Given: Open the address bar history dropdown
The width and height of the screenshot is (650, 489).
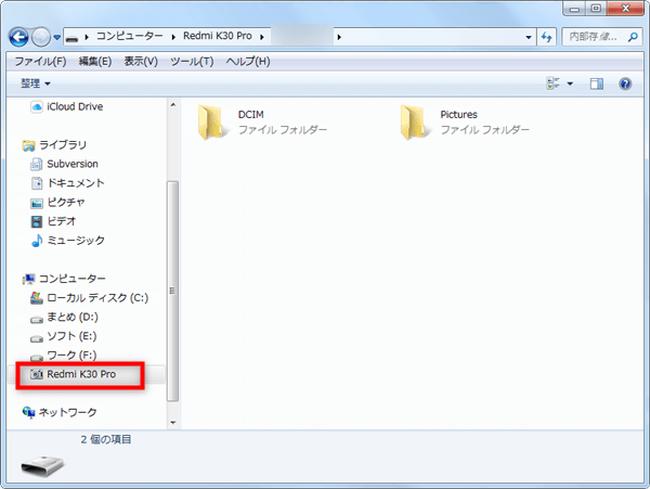Looking at the screenshot, I should click(529, 37).
